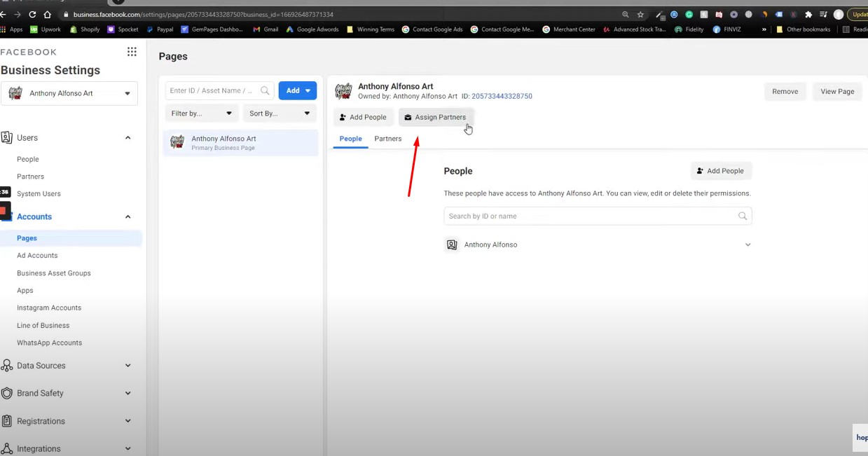Viewport: 868px width, 456px height.
Task: Open the Paypal bookmark
Action: point(160,29)
